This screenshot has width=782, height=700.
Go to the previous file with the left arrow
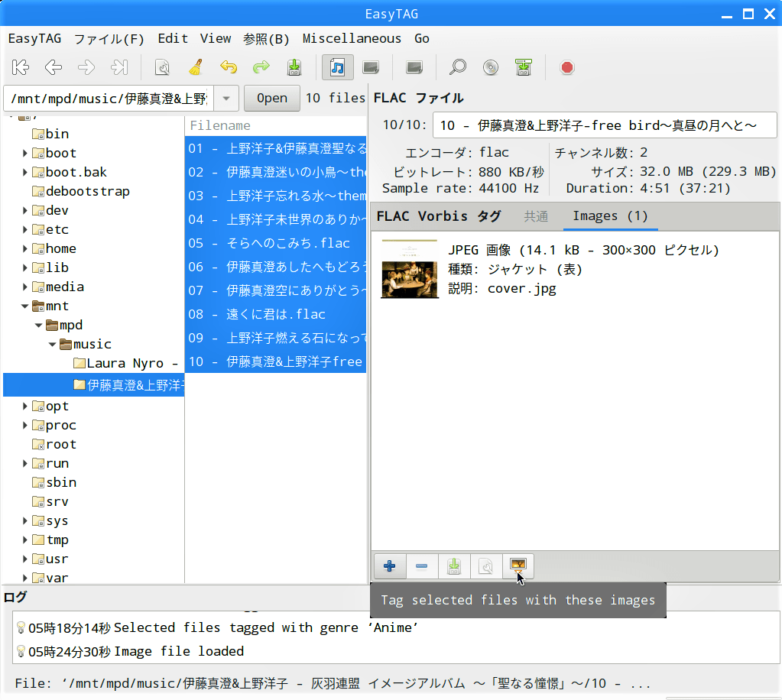54,67
